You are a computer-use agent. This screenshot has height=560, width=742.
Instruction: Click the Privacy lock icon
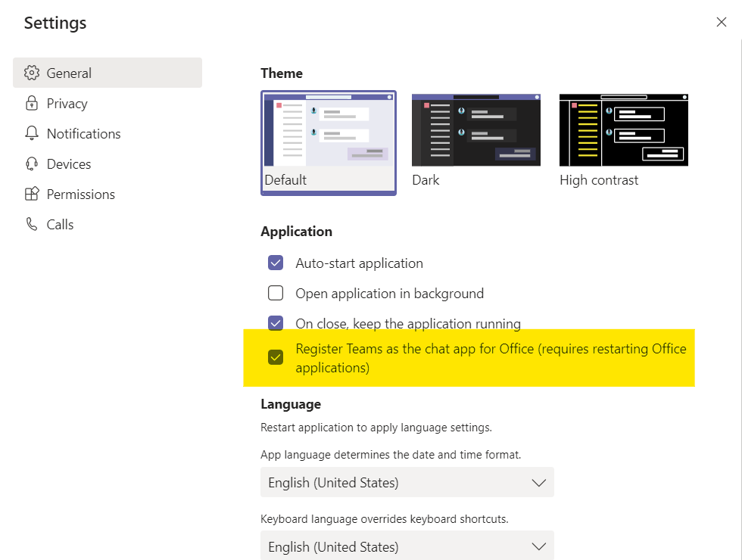(32, 103)
